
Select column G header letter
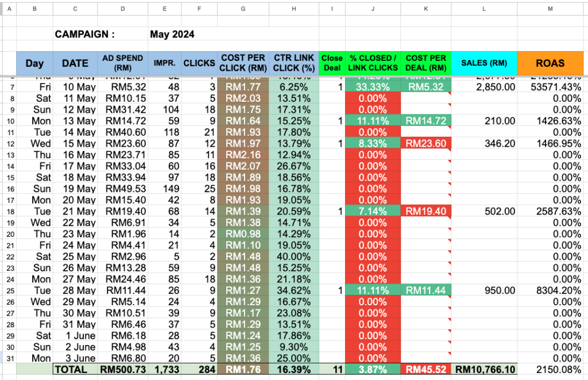(243, 9)
